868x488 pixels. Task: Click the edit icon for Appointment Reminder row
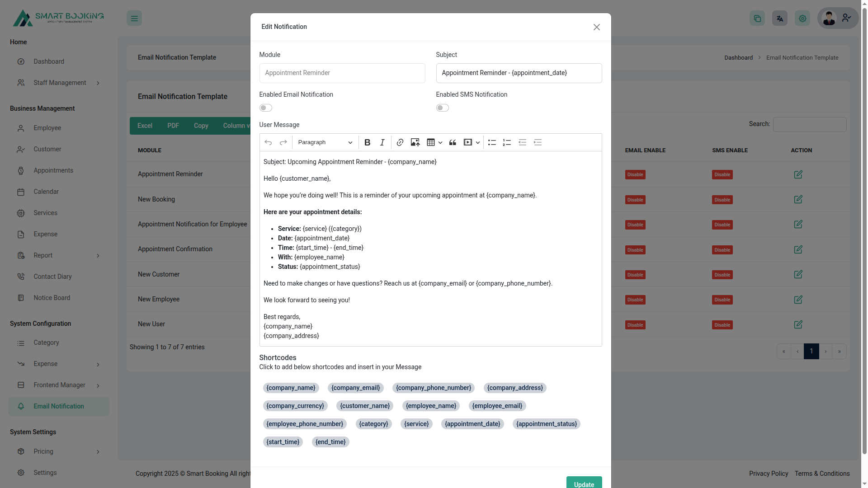(798, 174)
